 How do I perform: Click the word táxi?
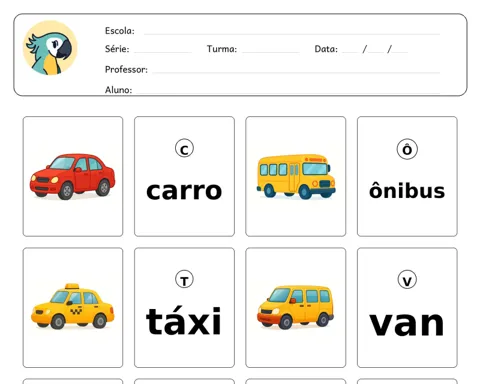184,320
